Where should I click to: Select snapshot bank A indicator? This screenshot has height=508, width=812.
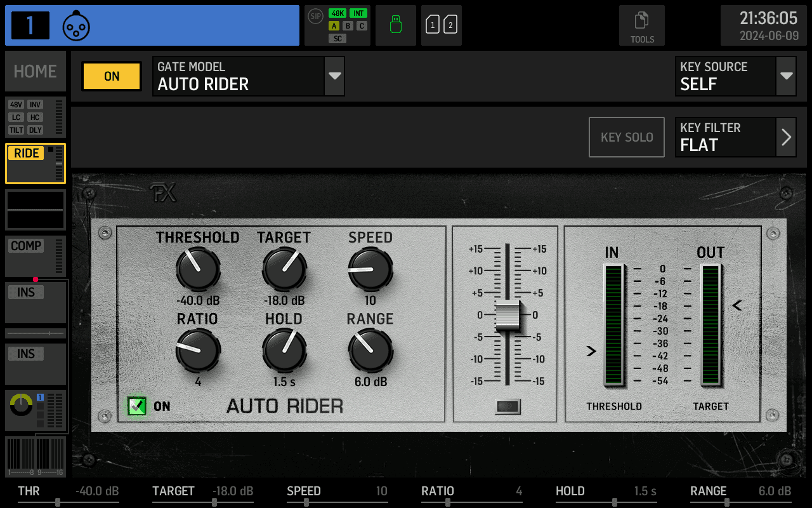pos(334,26)
